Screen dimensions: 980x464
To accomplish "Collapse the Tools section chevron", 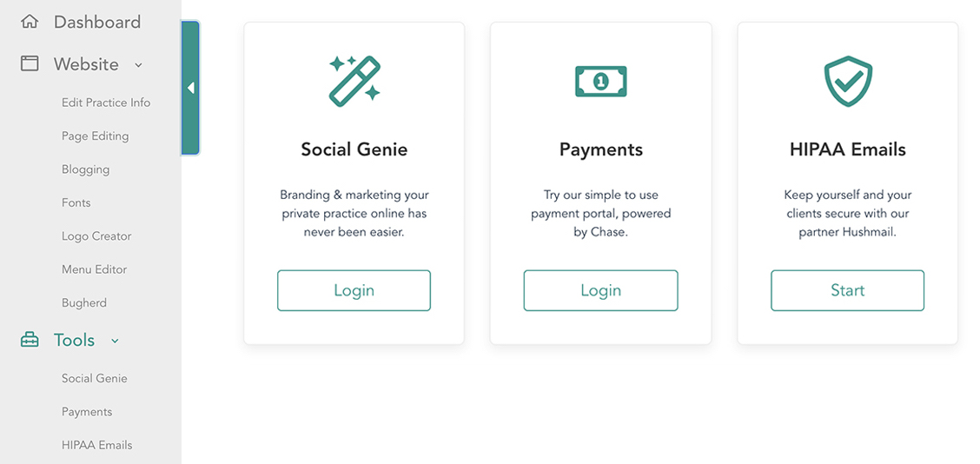I will tap(115, 341).
